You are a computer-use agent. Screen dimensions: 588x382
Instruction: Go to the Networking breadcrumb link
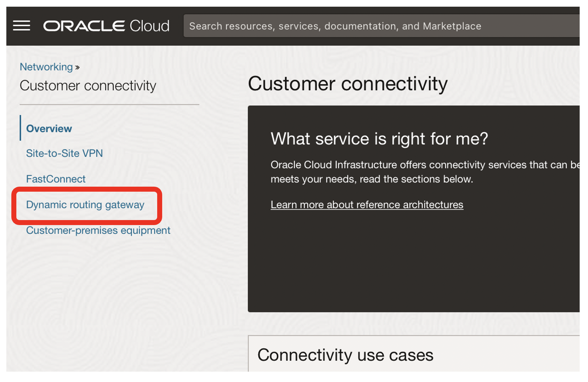[x=46, y=67]
